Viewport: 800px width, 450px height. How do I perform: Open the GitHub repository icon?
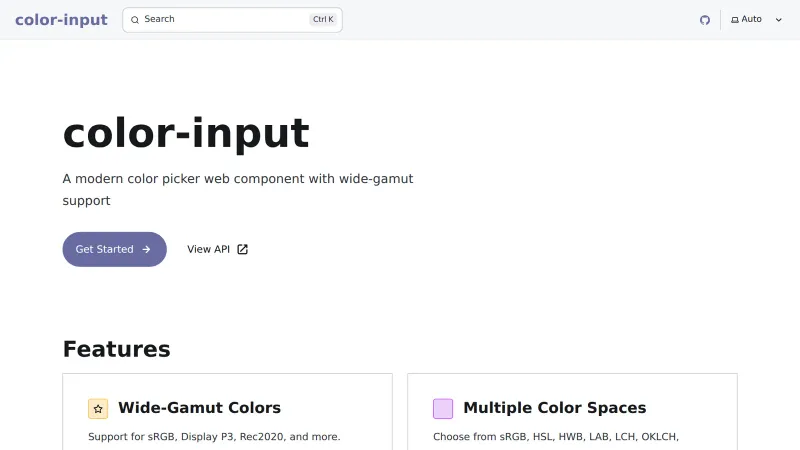pyautogui.click(x=705, y=20)
